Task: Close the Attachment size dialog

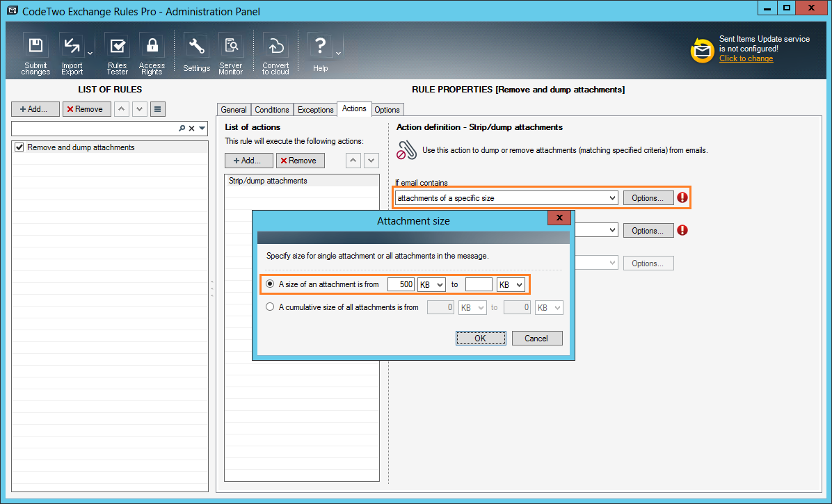Action: pyautogui.click(x=559, y=218)
